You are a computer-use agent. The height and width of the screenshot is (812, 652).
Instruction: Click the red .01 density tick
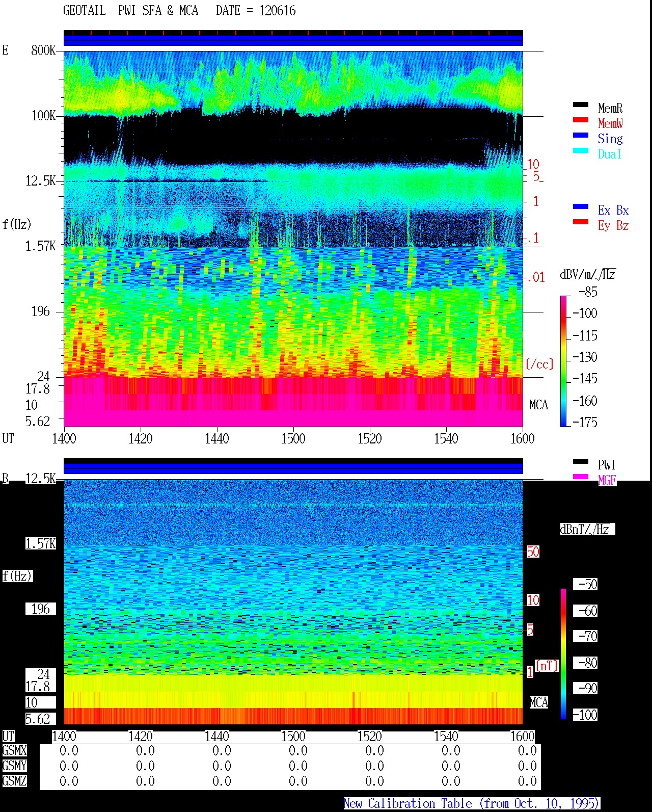pos(536,277)
